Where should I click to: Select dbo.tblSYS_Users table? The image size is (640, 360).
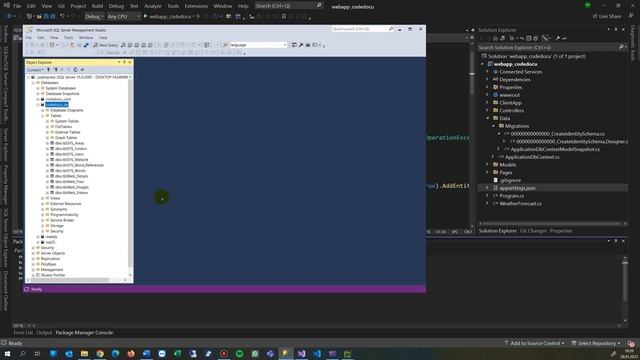point(69,154)
